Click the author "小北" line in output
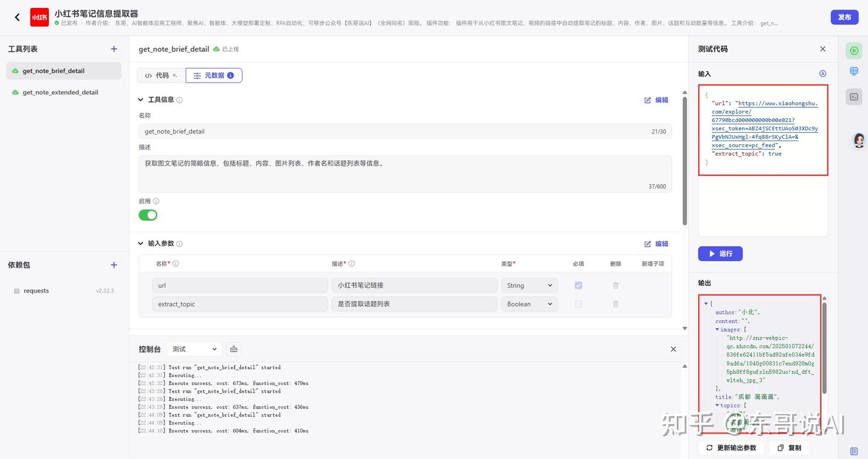This screenshot has width=868, height=459. point(738,312)
